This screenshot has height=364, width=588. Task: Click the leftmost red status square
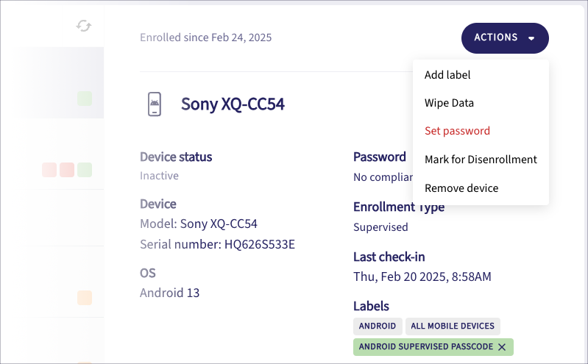pyautogui.click(x=49, y=170)
